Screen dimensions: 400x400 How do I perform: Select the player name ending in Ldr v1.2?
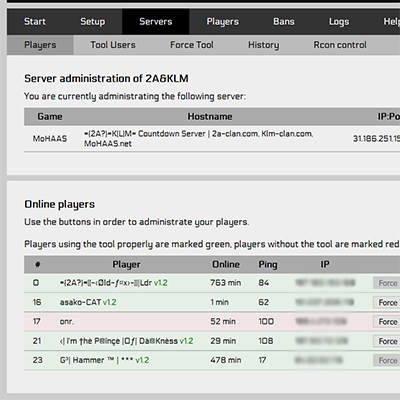click(114, 283)
